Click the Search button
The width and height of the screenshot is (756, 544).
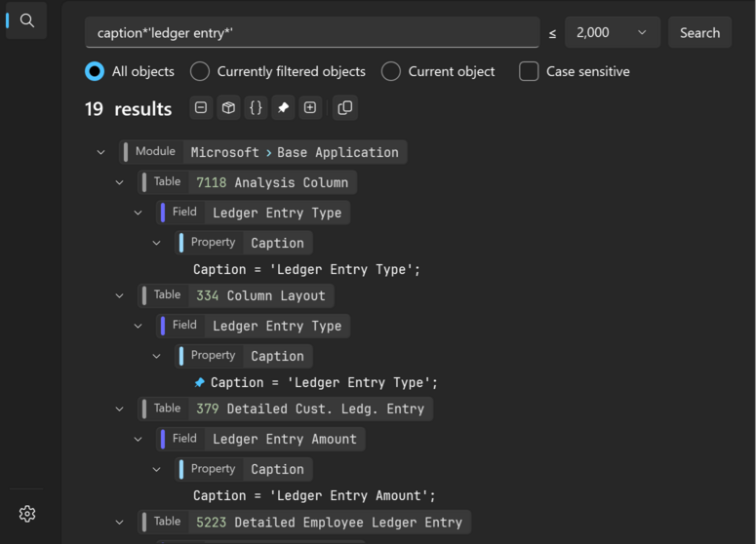699,32
